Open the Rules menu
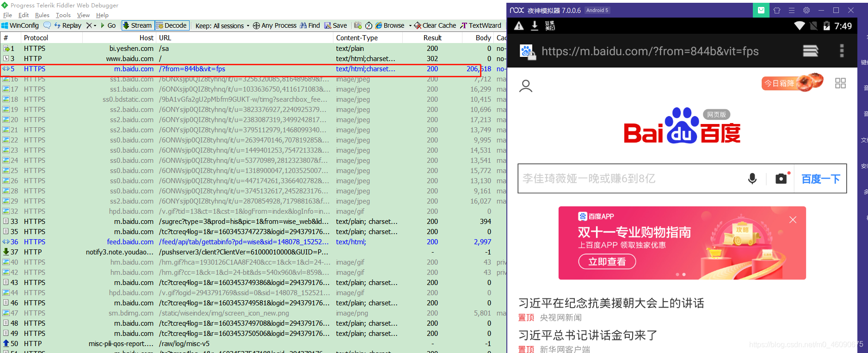 tap(42, 15)
